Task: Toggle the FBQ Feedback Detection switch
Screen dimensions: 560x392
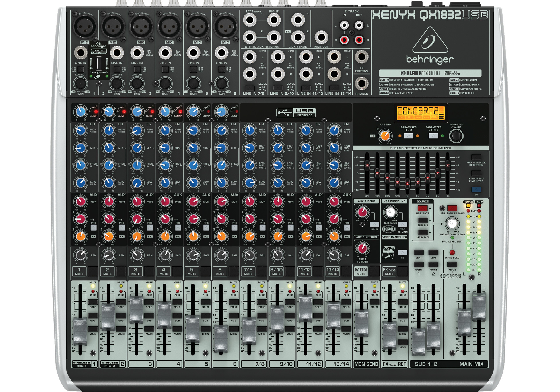Action: tap(476, 157)
